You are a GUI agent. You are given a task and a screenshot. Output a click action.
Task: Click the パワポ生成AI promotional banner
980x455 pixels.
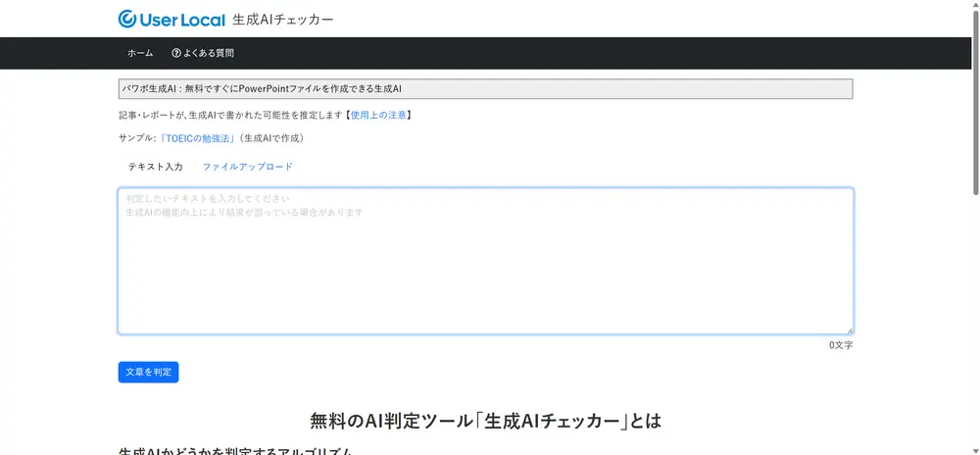point(486,89)
